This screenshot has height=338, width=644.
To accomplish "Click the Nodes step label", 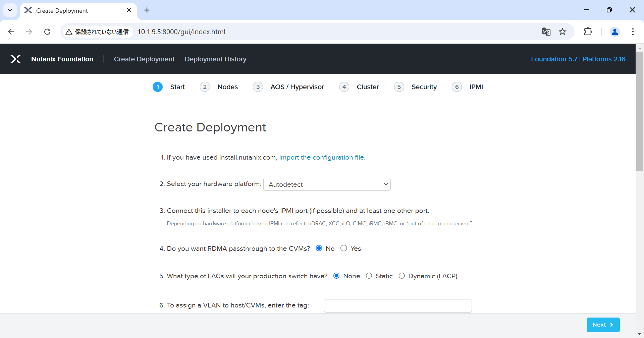I will pos(228,87).
